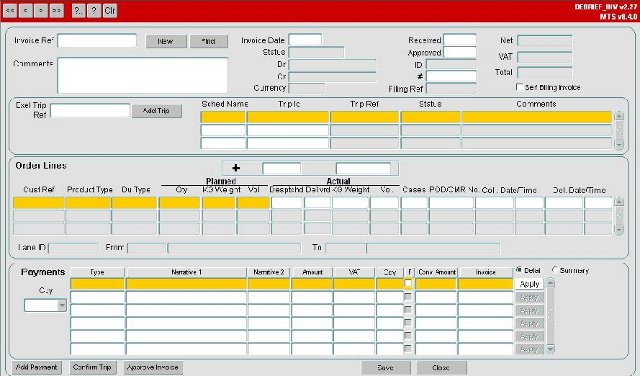Click the Despatchd cell in first order line

click(x=287, y=203)
